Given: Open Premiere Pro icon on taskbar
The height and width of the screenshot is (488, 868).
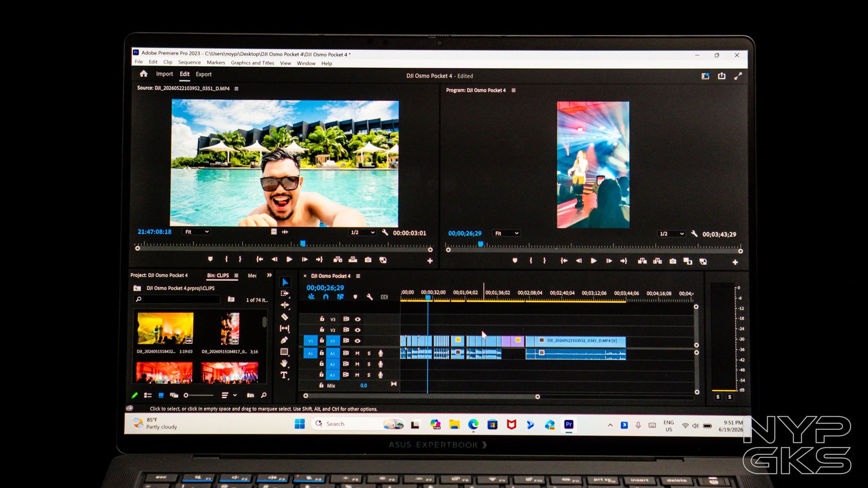Looking at the screenshot, I should (569, 424).
